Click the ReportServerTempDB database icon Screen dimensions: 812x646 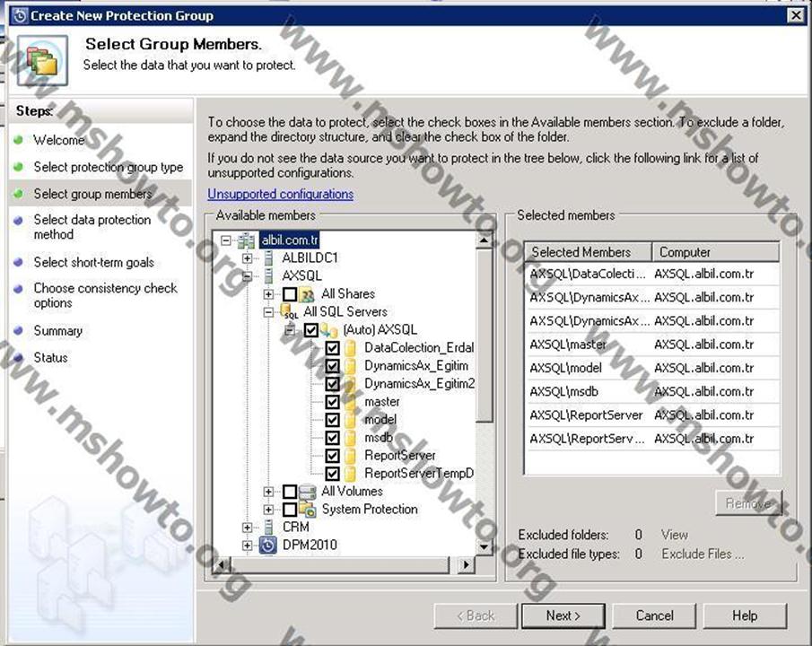pos(351,474)
